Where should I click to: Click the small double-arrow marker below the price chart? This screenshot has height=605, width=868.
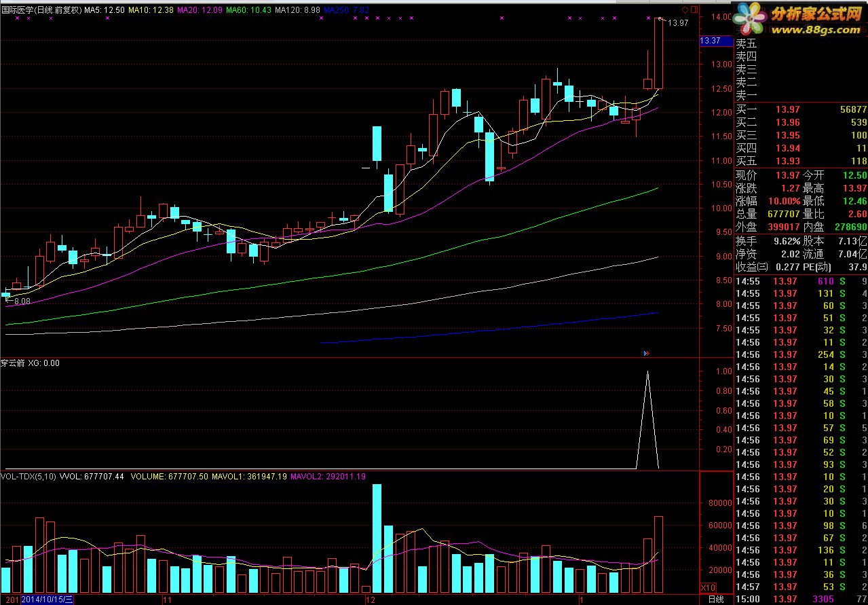647,353
